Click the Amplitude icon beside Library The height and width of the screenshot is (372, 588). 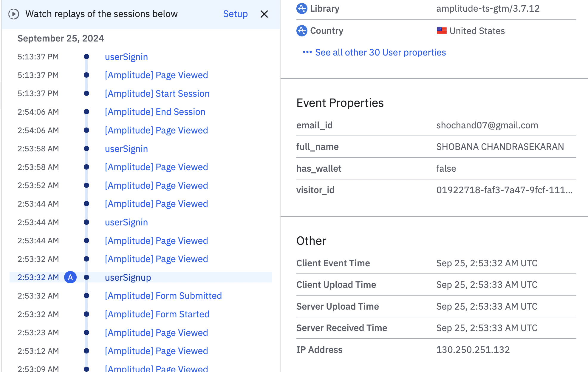click(x=302, y=9)
